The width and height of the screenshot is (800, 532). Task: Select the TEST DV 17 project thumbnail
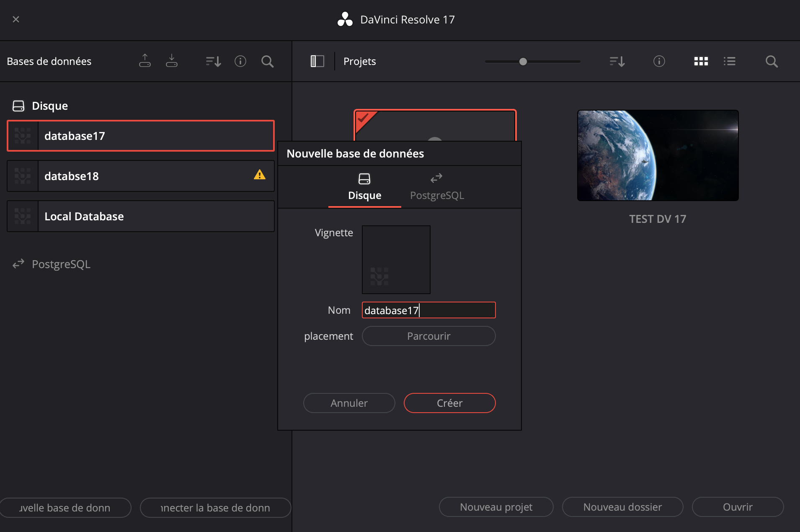[658, 155]
